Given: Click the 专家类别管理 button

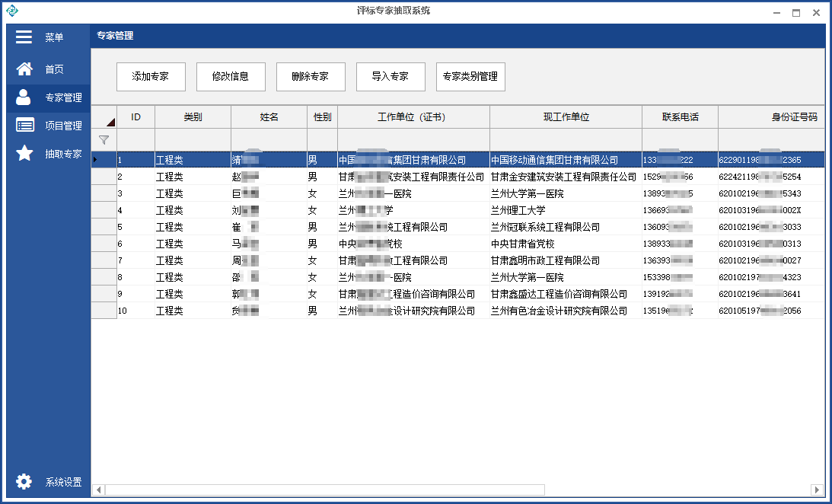Looking at the screenshot, I should point(470,76).
